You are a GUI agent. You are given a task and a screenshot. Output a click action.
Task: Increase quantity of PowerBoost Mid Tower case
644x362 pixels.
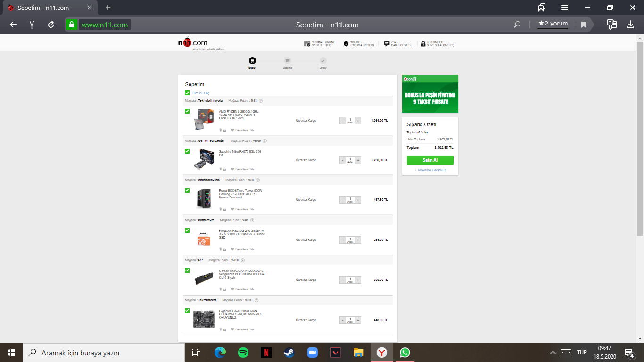point(358,200)
